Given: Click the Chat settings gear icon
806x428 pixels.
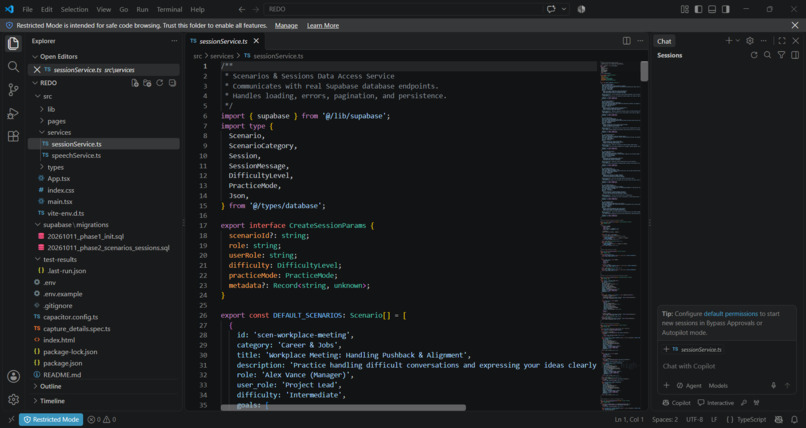Looking at the screenshot, I should pos(750,41).
